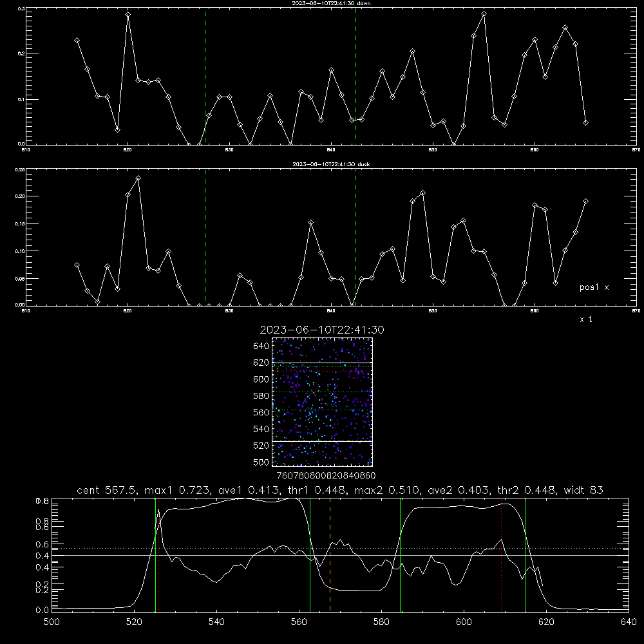Click the '520' y-axis label of center image
The image size is (644, 644).
(x=261, y=446)
